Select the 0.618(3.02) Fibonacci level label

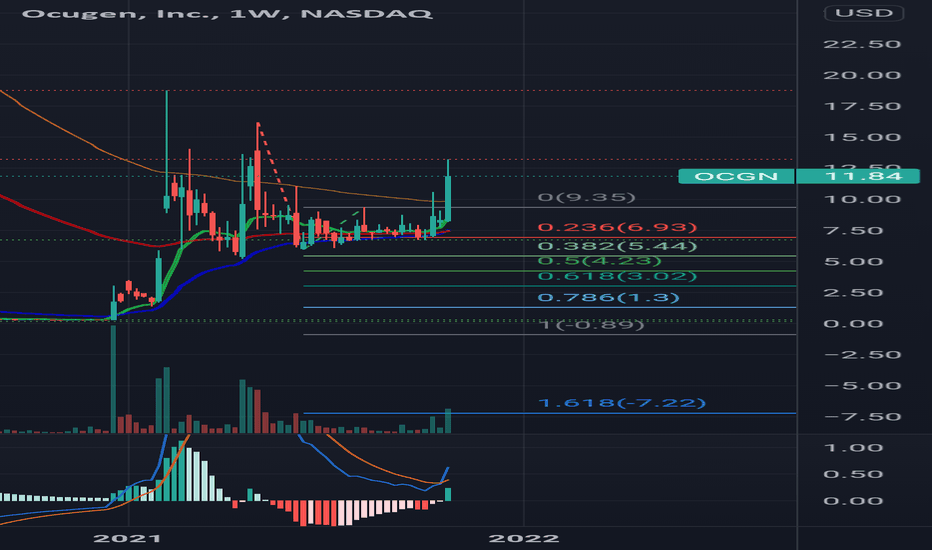[617, 276]
